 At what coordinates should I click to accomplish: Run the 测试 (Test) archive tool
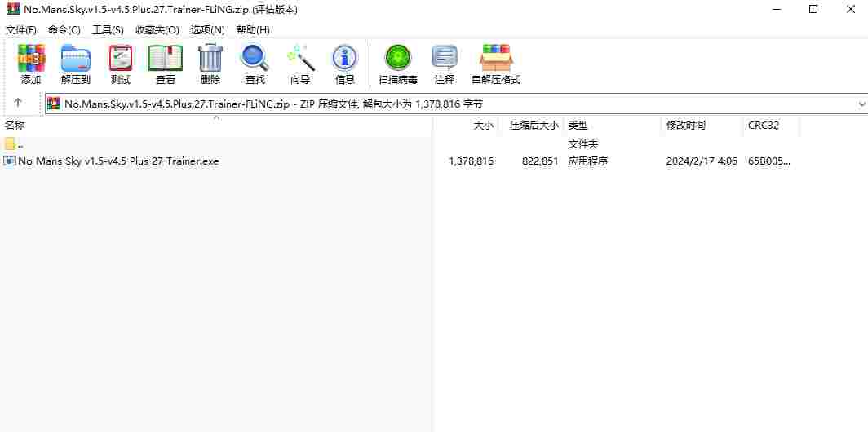pyautogui.click(x=121, y=58)
